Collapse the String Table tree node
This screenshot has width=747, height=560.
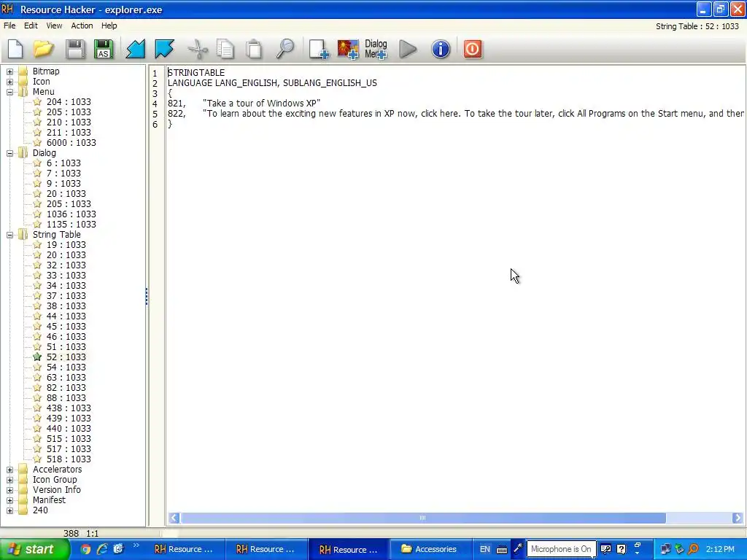click(x=9, y=236)
